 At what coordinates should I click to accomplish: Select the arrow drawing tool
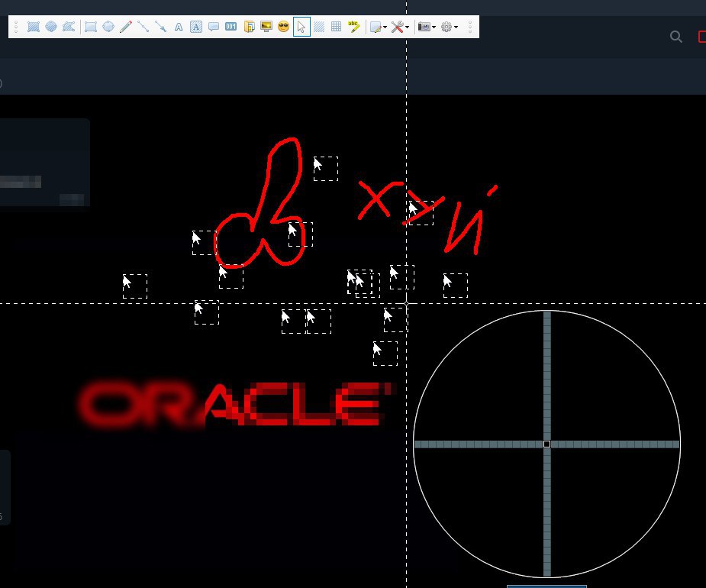pos(161,27)
